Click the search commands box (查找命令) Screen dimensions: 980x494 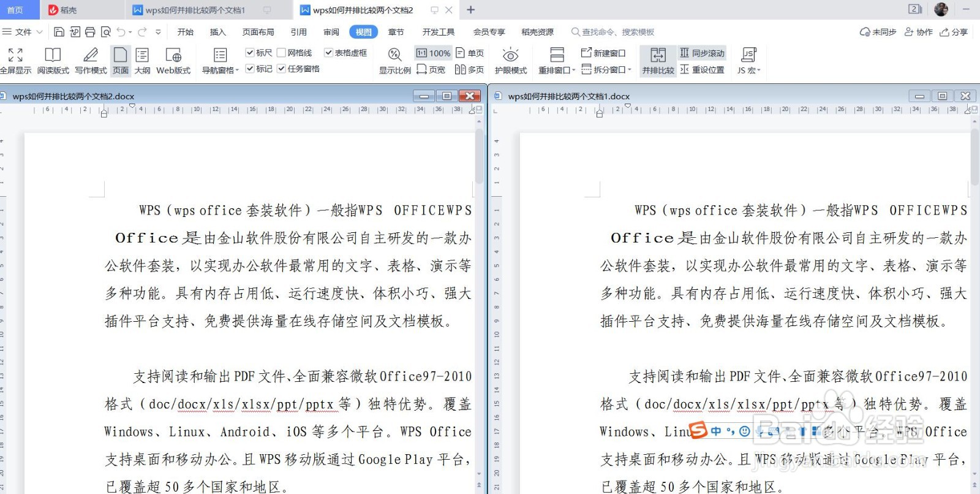[612, 32]
